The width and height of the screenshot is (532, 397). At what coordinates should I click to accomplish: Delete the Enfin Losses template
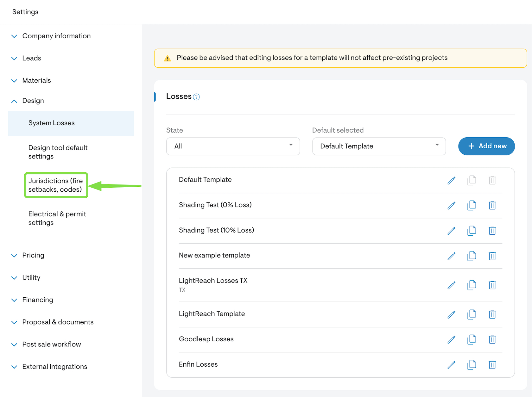coord(492,365)
